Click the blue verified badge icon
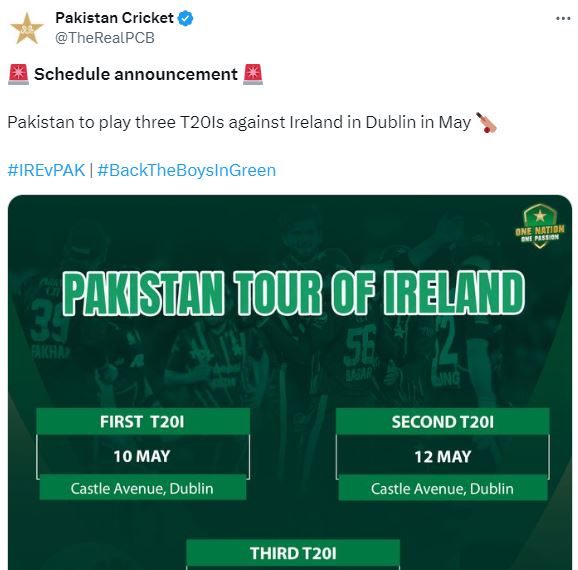Screen dimensions: 578x570 click(x=185, y=18)
